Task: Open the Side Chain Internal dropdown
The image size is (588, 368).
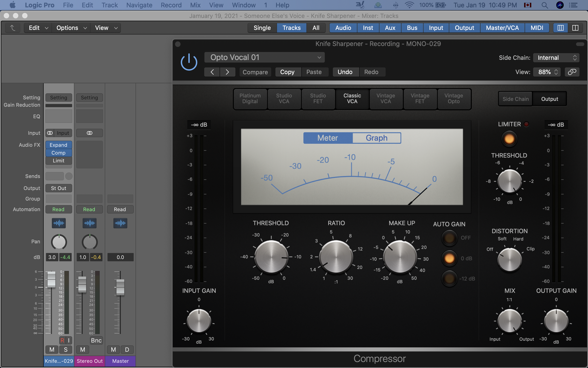Action: (556, 58)
